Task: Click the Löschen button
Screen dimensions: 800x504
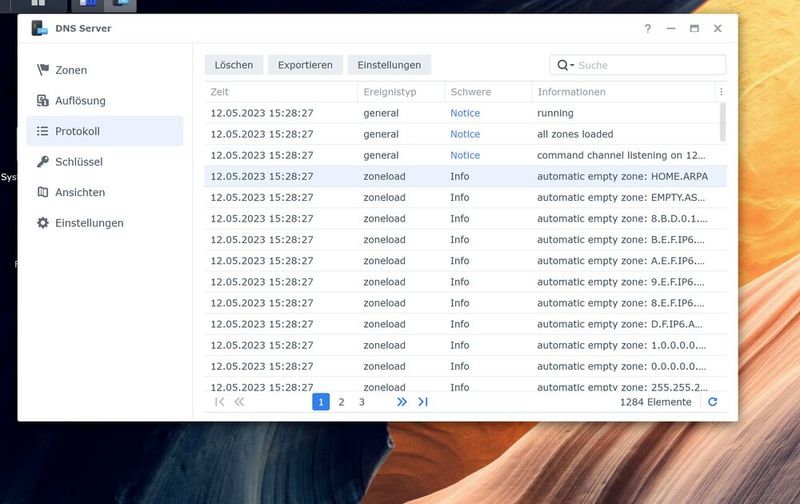Action: point(234,65)
